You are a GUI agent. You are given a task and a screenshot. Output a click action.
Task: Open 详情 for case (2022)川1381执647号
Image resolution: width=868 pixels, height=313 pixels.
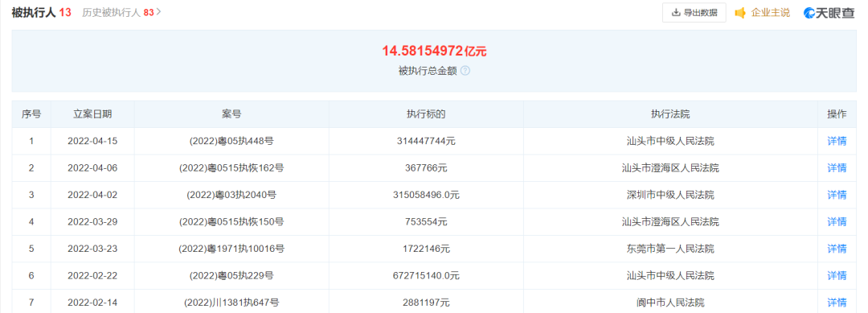click(x=837, y=303)
